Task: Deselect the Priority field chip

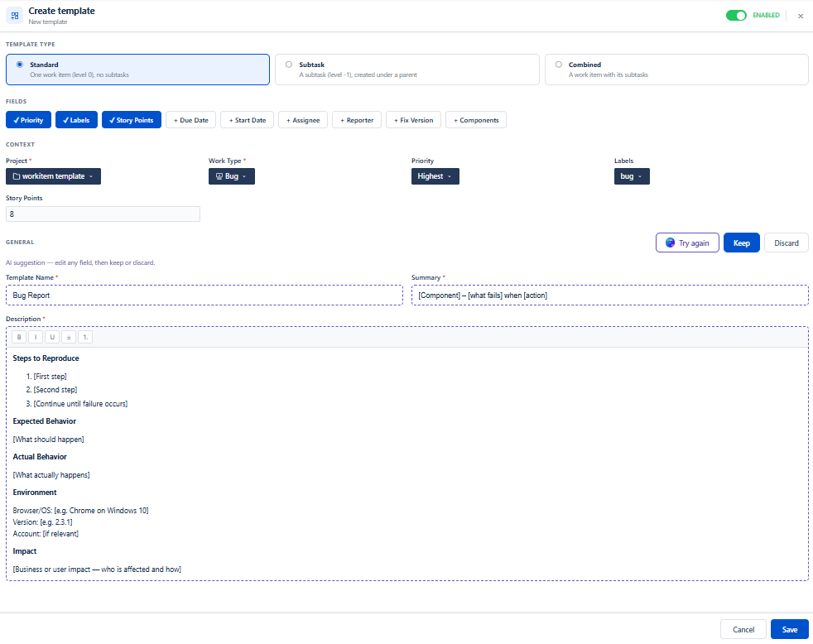Action: click(x=28, y=120)
